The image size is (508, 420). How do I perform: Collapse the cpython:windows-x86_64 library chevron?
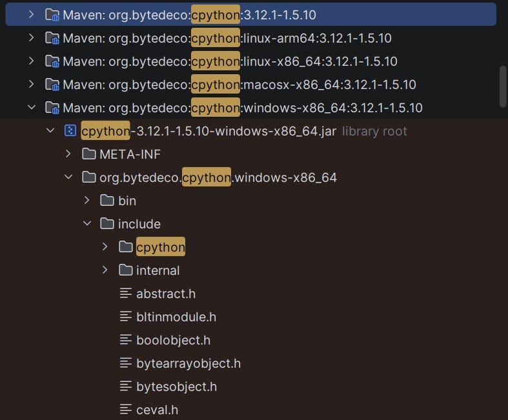[32, 108]
